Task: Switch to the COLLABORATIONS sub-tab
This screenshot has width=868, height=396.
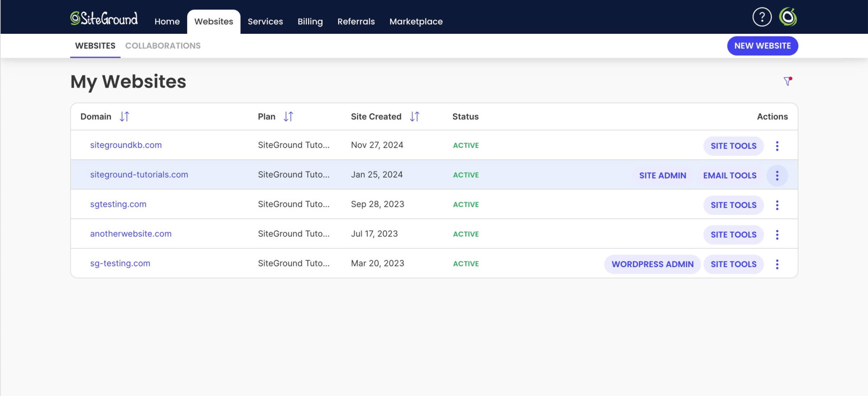Action: click(163, 46)
